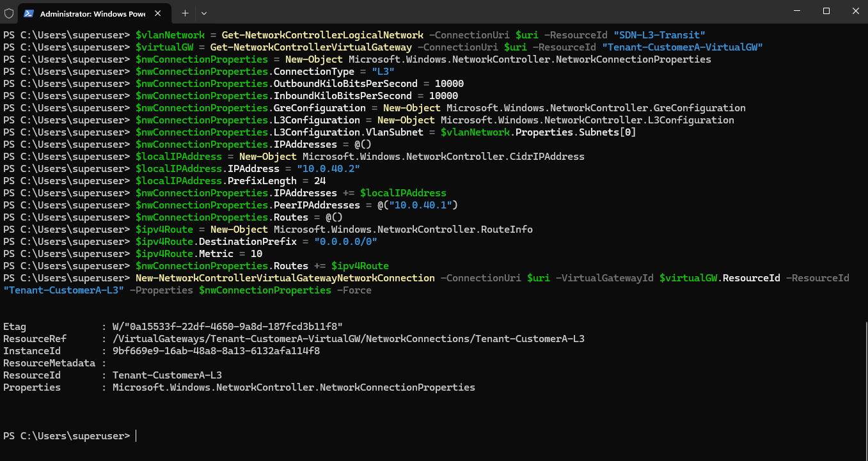Expand the new tab profile dropdown chevron
Screen dimensions: 868x461
pos(203,13)
